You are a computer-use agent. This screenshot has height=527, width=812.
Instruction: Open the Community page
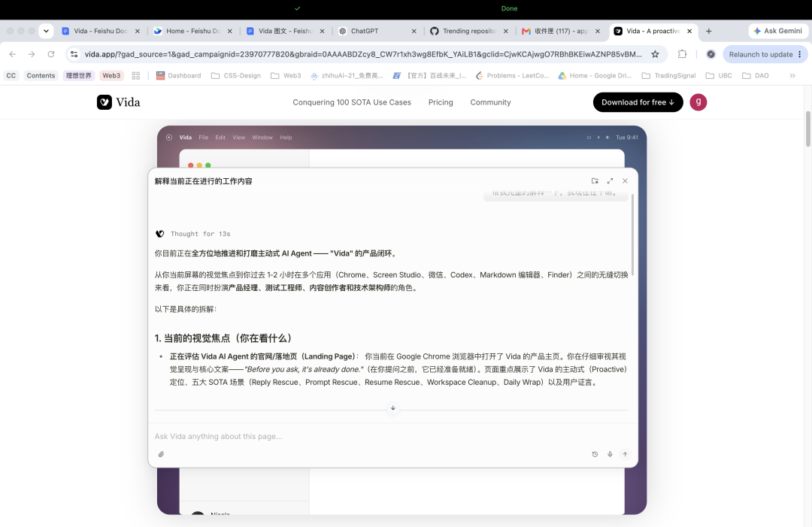click(x=490, y=102)
